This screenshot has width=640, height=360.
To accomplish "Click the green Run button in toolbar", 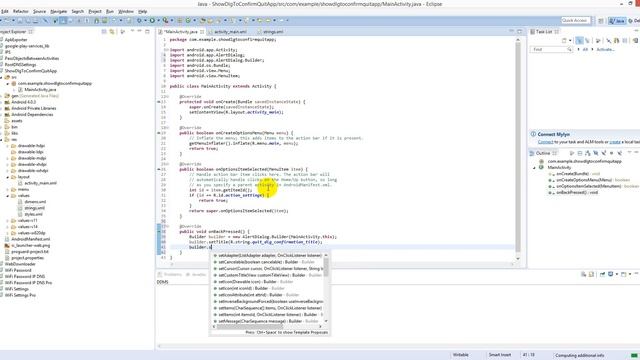I will pos(152,20).
